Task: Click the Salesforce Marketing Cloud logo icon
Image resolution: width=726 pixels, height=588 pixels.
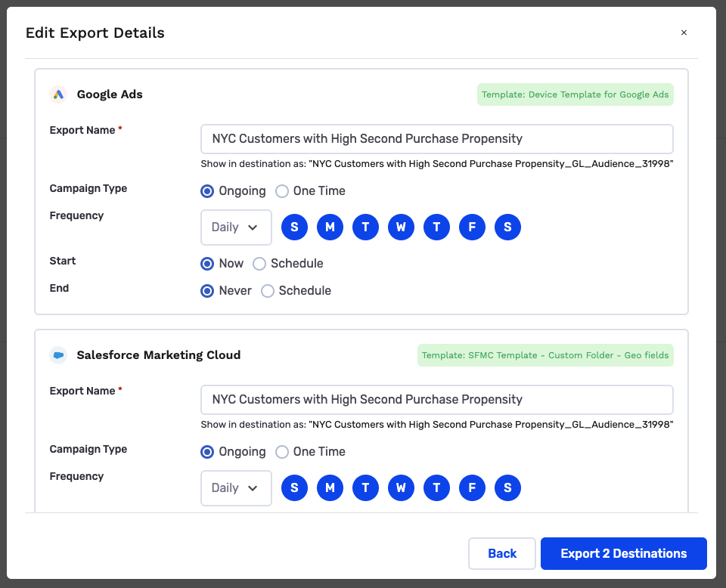Action: tap(58, 355)
